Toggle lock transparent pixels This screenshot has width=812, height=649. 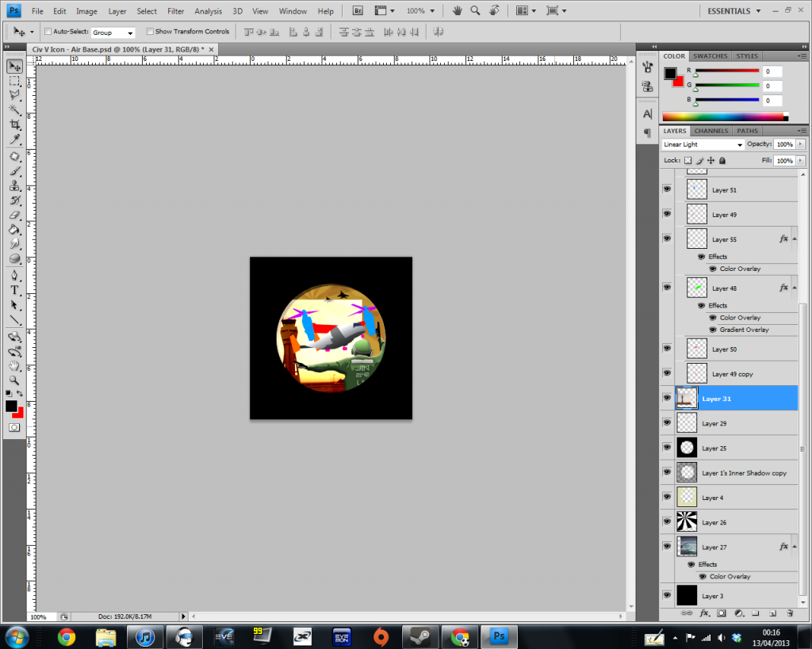pos(688,160)
